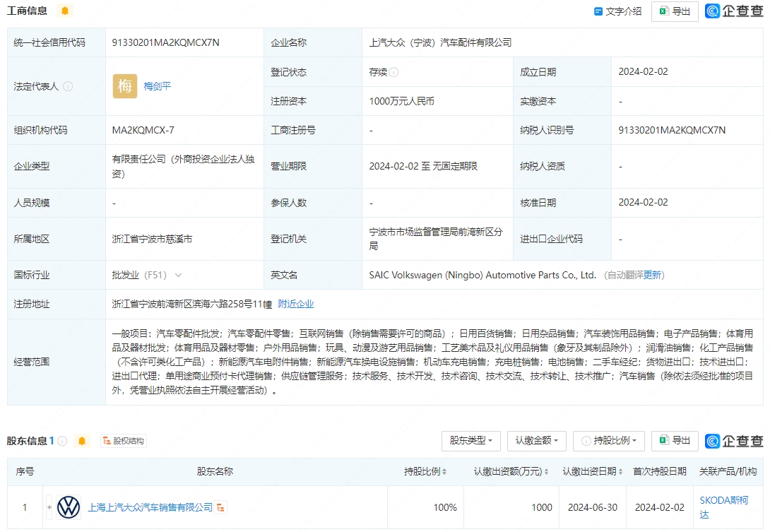Sort table by 认缴出资额(万元) column
The width and height of the screenshot is (770, 532).
[511, 471]
